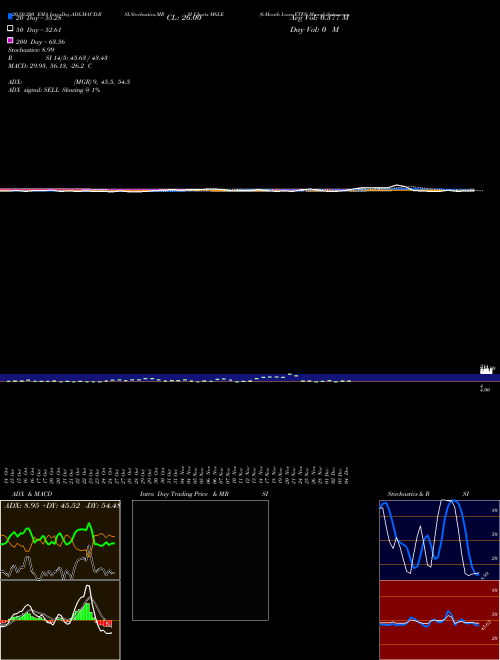Click the 'Intra Day Trading Price & MR' title
Screen dimensions: 500x660
[x=184, y=494]
